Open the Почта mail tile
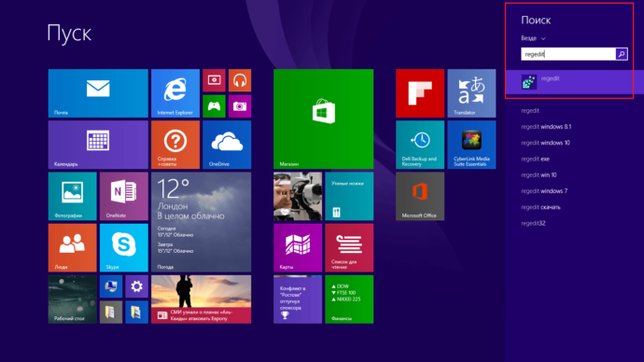This screenshot has height=362, width=644. pyautogui.click(x=98, y=93)
